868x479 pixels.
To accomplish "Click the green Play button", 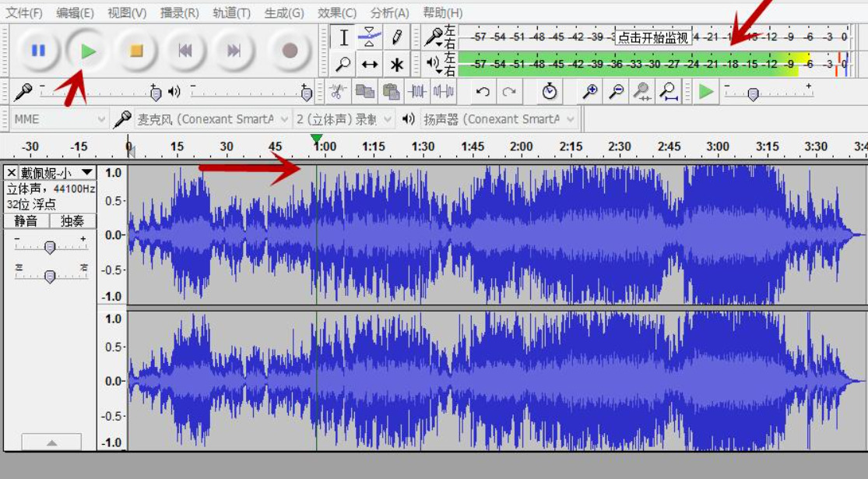I will (x=89, y=51).
